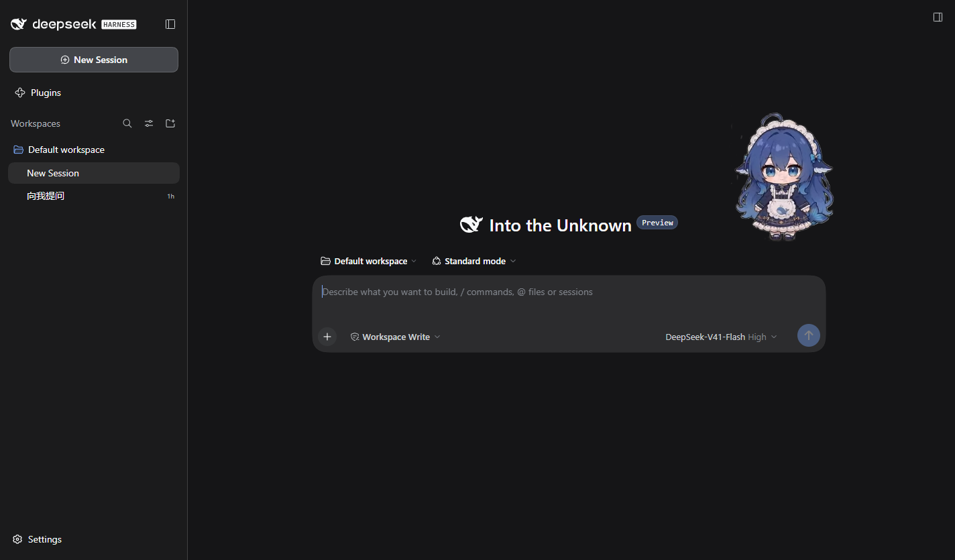Click the 1h timestamp on session
This screenshot has width=955, height=560.
[171, 197]
